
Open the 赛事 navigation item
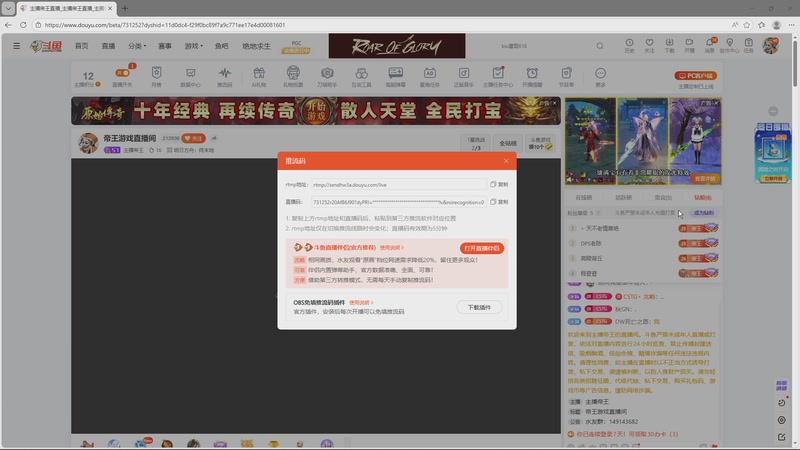[165, 46]
